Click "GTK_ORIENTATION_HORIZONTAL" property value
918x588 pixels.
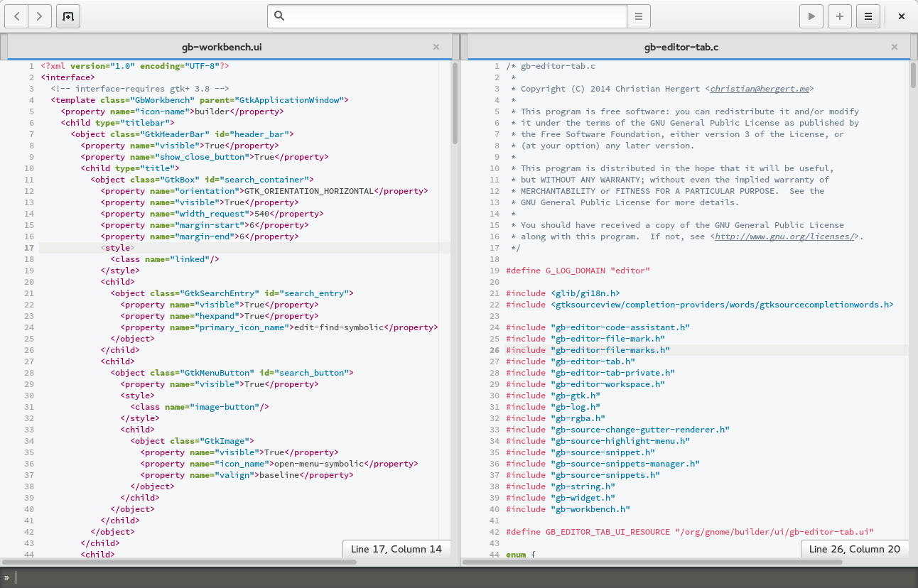coord(309,191)
